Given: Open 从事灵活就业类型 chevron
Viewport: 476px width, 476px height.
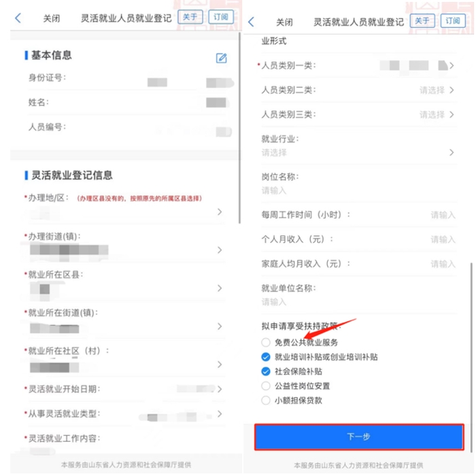Looking at the screenshot, I should pos(220,413).
